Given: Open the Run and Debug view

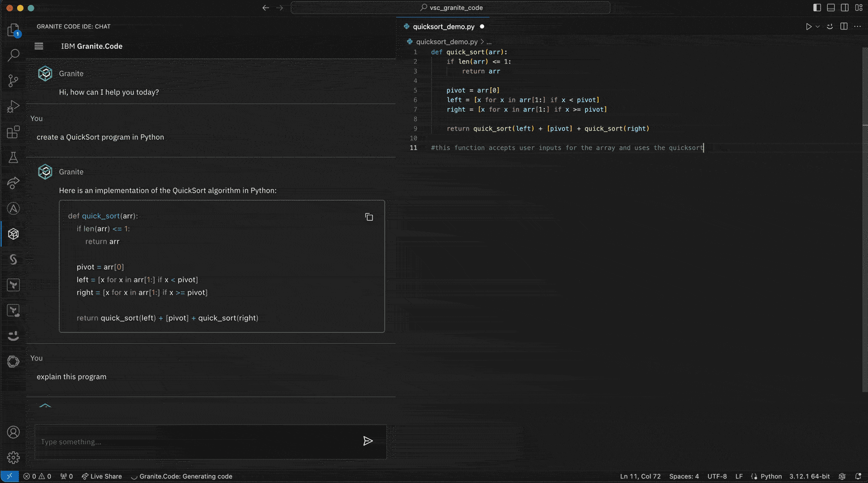Looking at the screenshot, I should point(13,106).
